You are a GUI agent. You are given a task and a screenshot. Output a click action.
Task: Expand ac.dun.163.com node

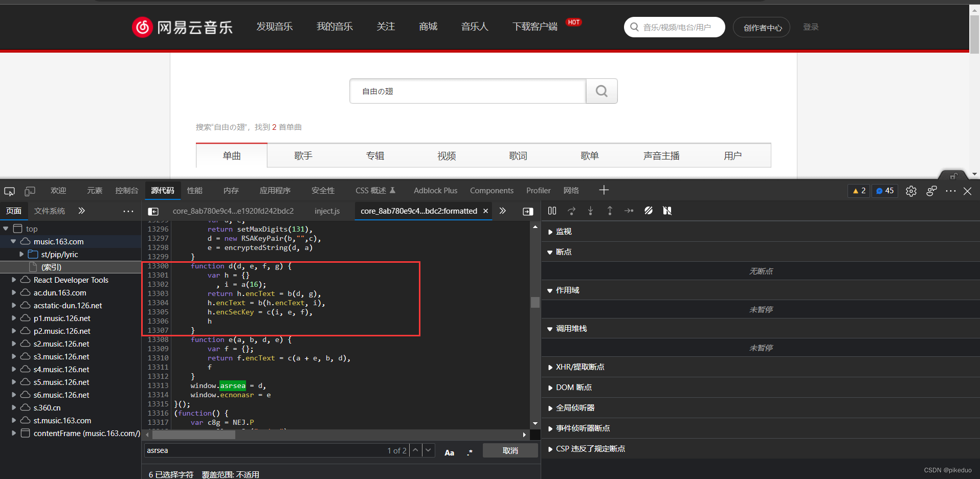[x=14, y=292]
